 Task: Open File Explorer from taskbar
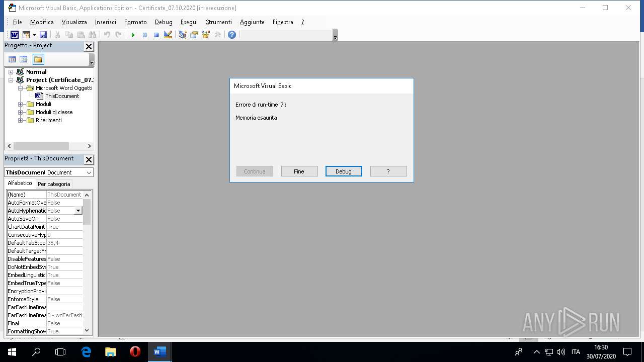click(110, 352)
